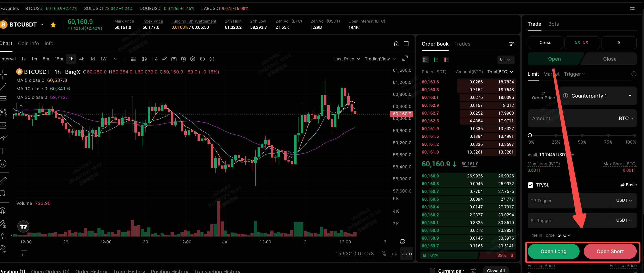Image resolution: width=644 pixels, height=273 pixels.
Task: Open the TradingView chart type dropdown
Action: coord(380,59)
